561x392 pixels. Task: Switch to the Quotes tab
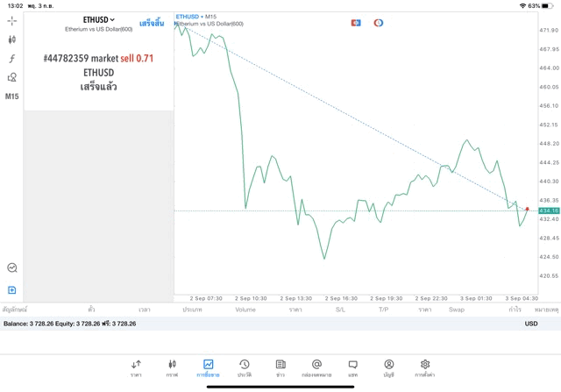pos(136,367)
